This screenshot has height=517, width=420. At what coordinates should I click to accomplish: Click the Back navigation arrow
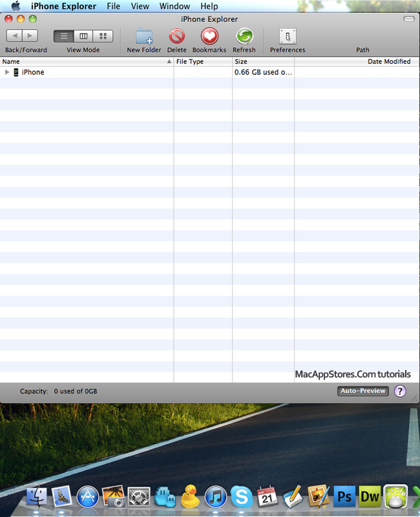click(x=14, y=36)
